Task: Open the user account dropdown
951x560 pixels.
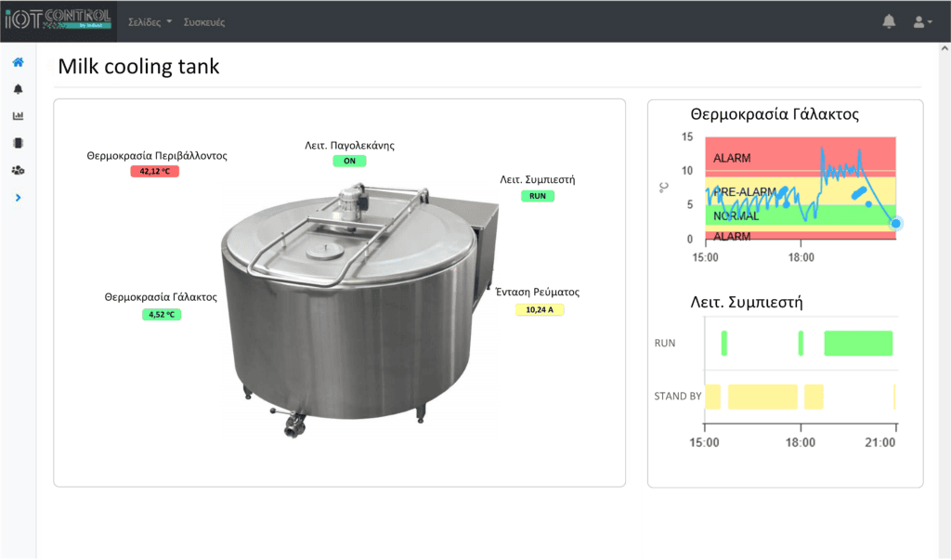Action: [922, 21]
